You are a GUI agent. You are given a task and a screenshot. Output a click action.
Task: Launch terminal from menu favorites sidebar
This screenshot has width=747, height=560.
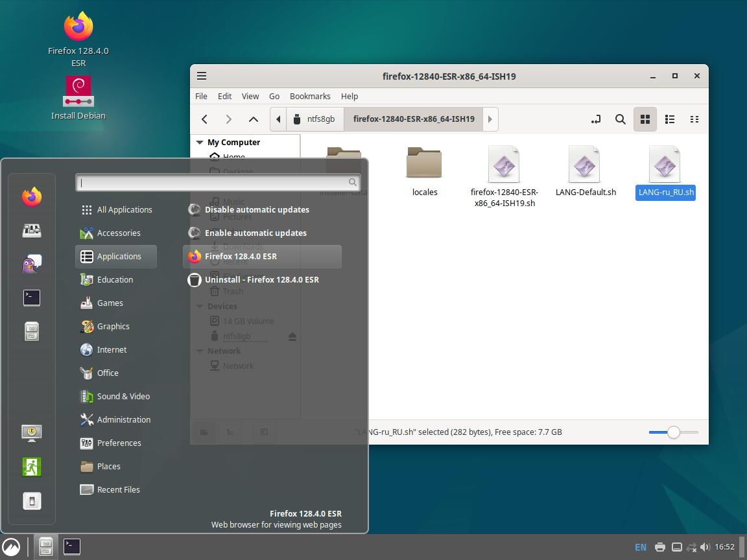pos(32,297)
